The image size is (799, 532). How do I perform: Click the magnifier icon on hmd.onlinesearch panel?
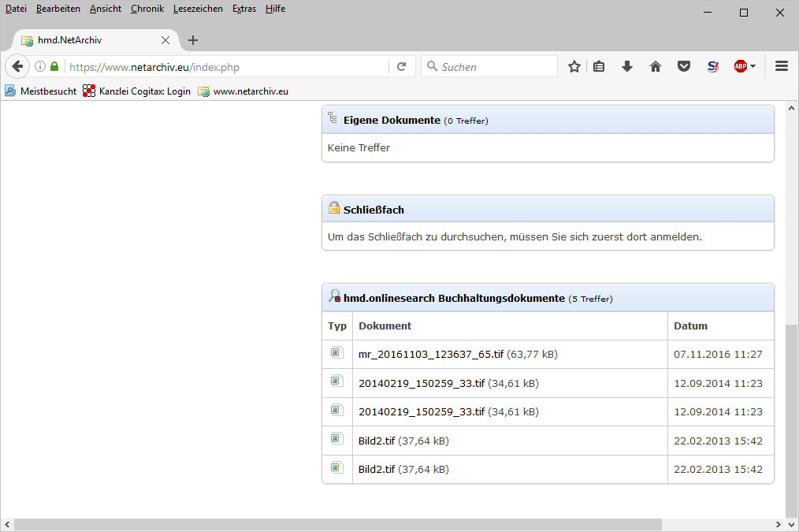pos(333,297)
